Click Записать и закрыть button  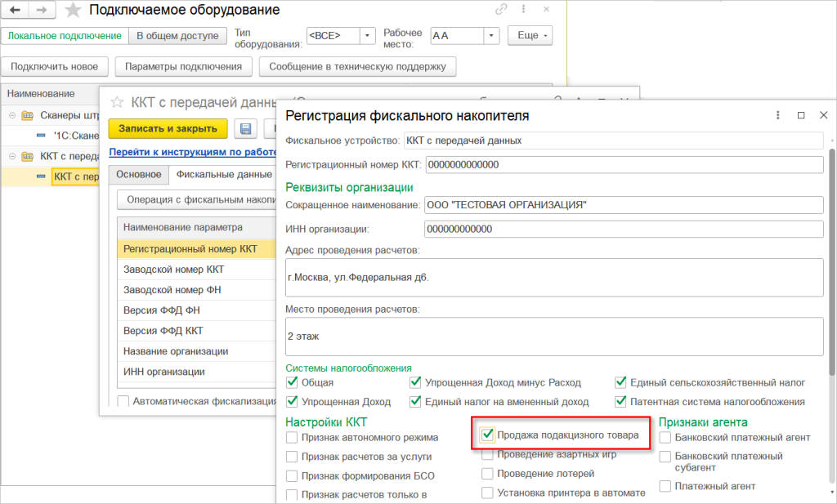pyautogui.click(x=168, y=128)
